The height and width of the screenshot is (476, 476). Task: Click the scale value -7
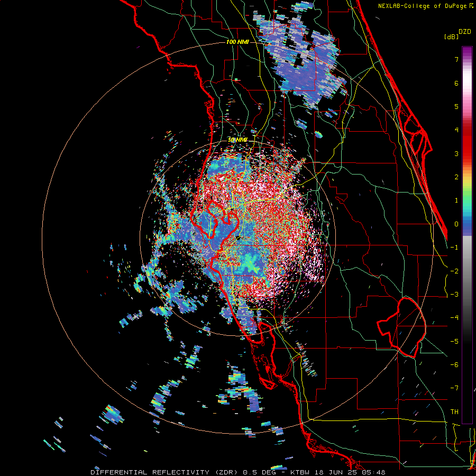click(x=454, y=388)
